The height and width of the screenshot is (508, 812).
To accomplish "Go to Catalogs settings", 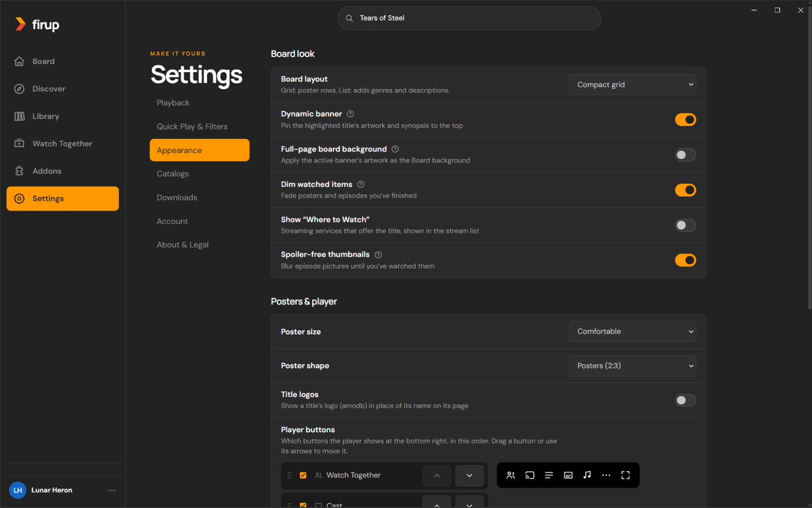I will tap(199, 174).
